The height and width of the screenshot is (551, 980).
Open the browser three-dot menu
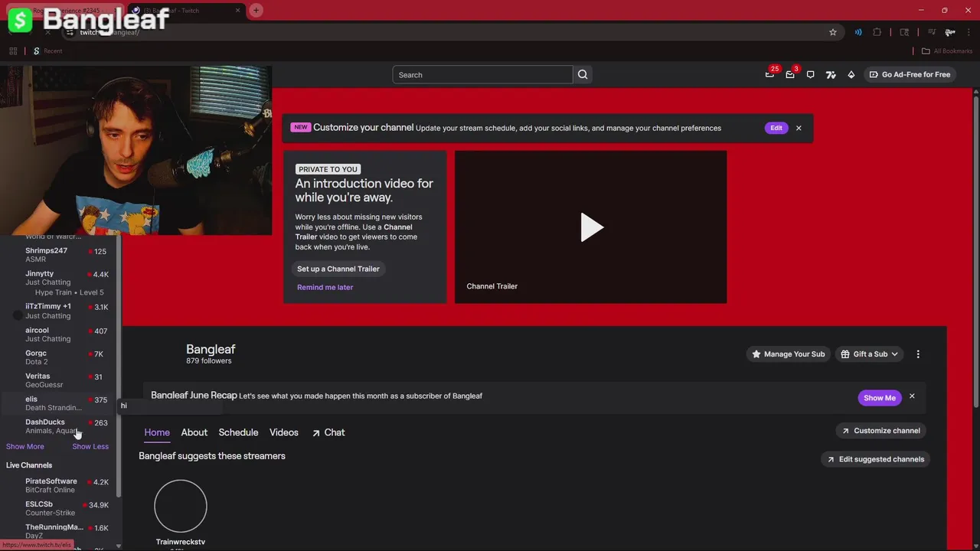pyautogui.click(x=969, y=32)
